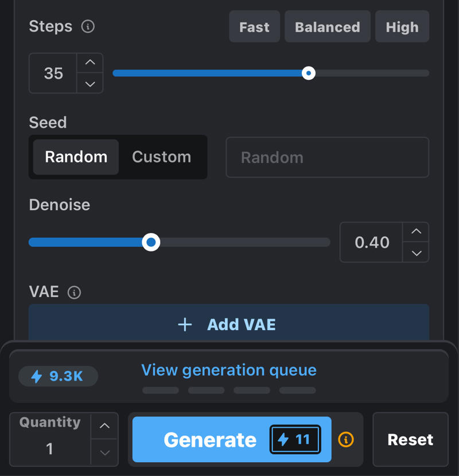
Task: Switch seed mode to Custom
Action: coord(161,157)
